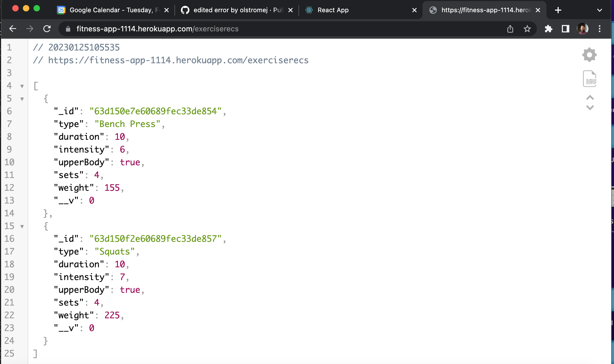Go back to the previous page
Image resolution: width=614 pixels, height=364 pixels.
tap(13, 29)
